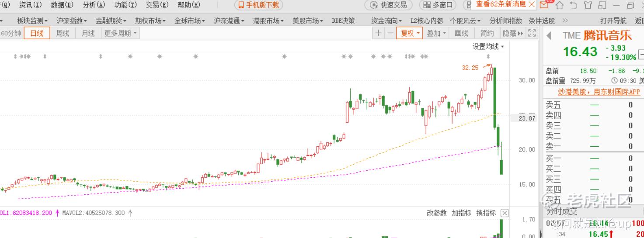Image resolution: width=644 pixels, height=238 pixels.
Task: Toggle 简约 simple mode
Action: click(487, 33)
